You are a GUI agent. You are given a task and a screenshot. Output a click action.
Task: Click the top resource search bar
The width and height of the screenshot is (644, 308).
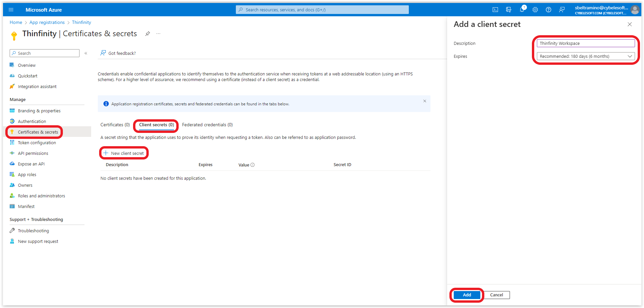pyautogui.click(x=322, y=10)
